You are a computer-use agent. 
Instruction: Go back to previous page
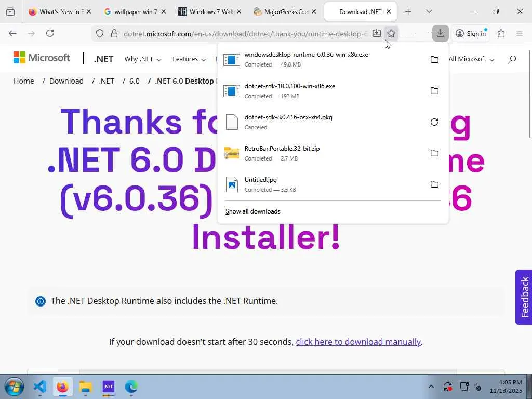point(12,33)
